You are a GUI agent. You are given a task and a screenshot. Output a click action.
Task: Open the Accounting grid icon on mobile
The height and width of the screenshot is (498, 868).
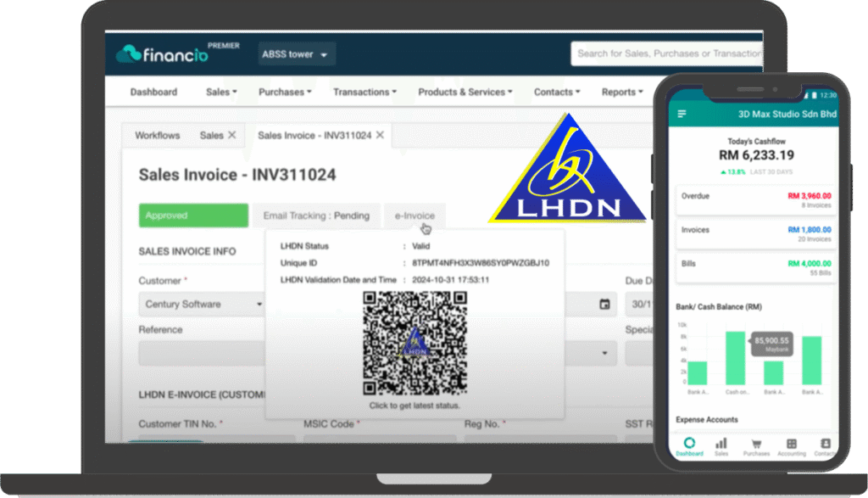coord(791,445)
